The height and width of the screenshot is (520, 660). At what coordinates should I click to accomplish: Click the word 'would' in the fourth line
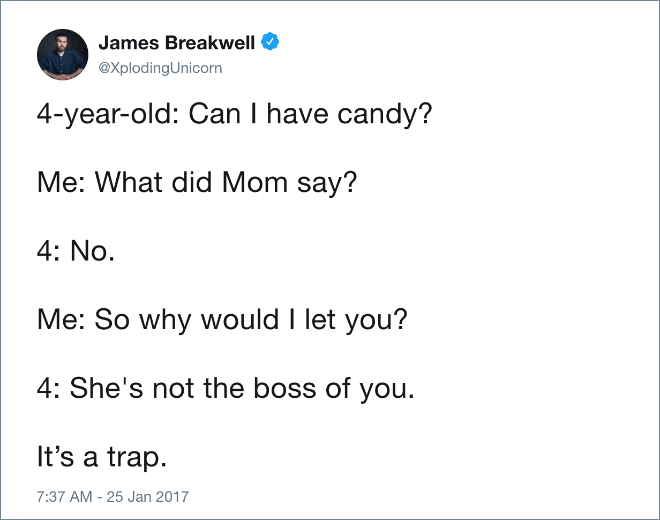[240, 319]
